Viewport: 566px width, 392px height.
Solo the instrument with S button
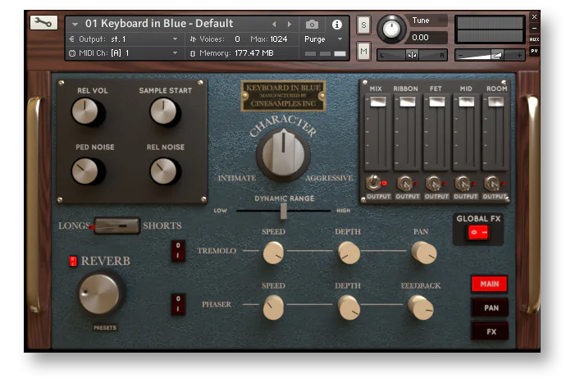pyautogui.click(x=363, y=25)
